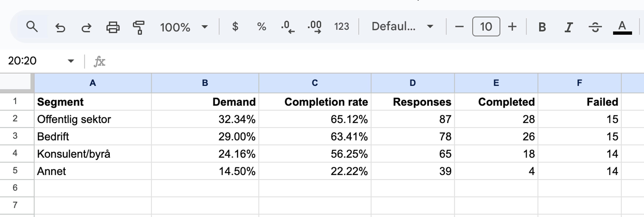The image size is (644, 217).
Task: Select the Konsulent/byrå cell
Action: click(x=93, y=153)
